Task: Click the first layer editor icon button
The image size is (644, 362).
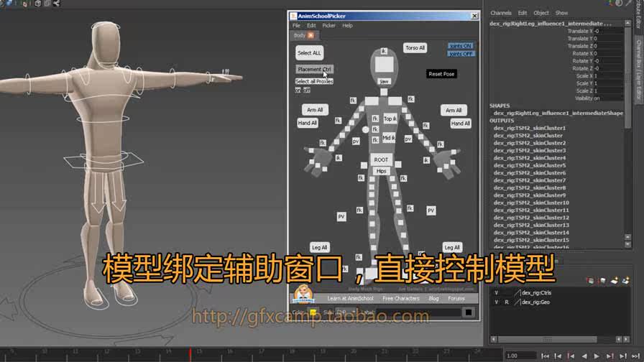Action: (x=590, y=281)
